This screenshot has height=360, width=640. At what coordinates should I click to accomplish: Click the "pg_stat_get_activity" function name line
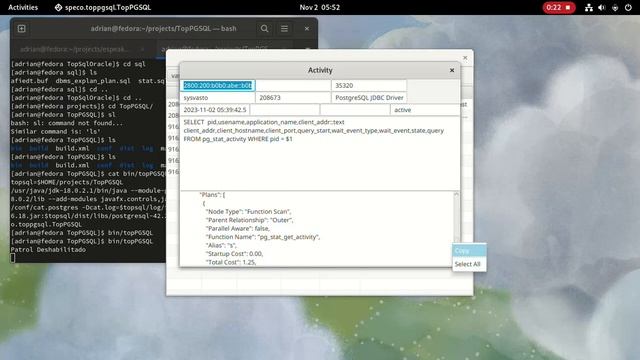[x=263, y=237]
